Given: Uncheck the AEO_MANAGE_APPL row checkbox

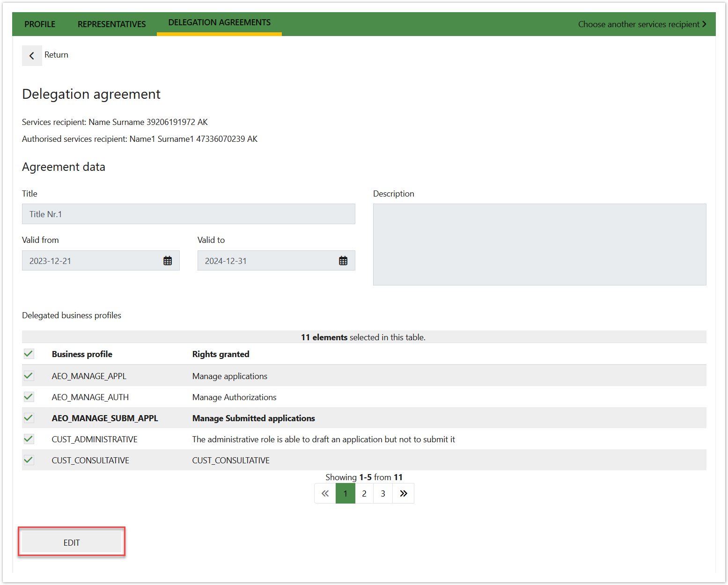Looking at the screenshot, I should point(29,376).
